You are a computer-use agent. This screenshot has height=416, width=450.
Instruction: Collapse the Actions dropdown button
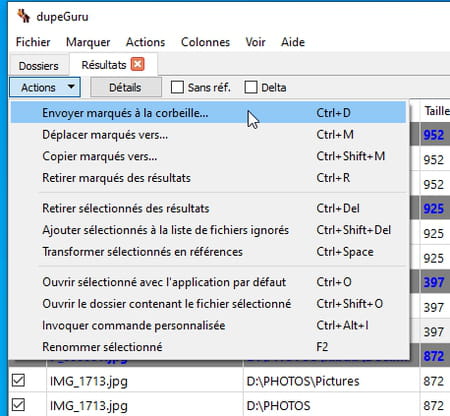click(x=45, y=87)
